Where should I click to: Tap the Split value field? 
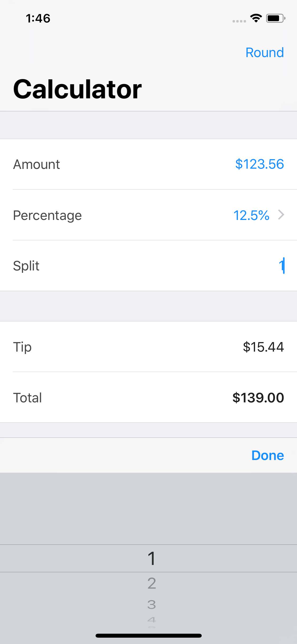pyautogui.click(x=281, y=266)
